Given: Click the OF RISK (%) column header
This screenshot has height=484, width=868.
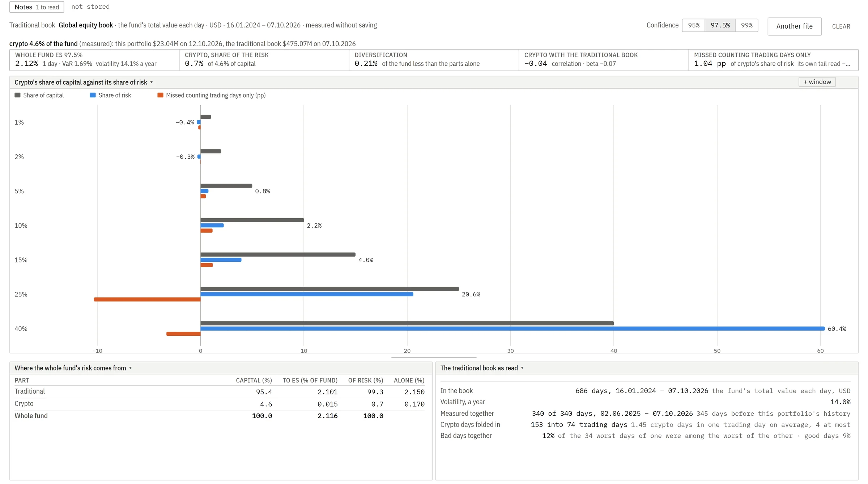Looking at the screenshot, I should pyautogui.click(x=366, y=380).
